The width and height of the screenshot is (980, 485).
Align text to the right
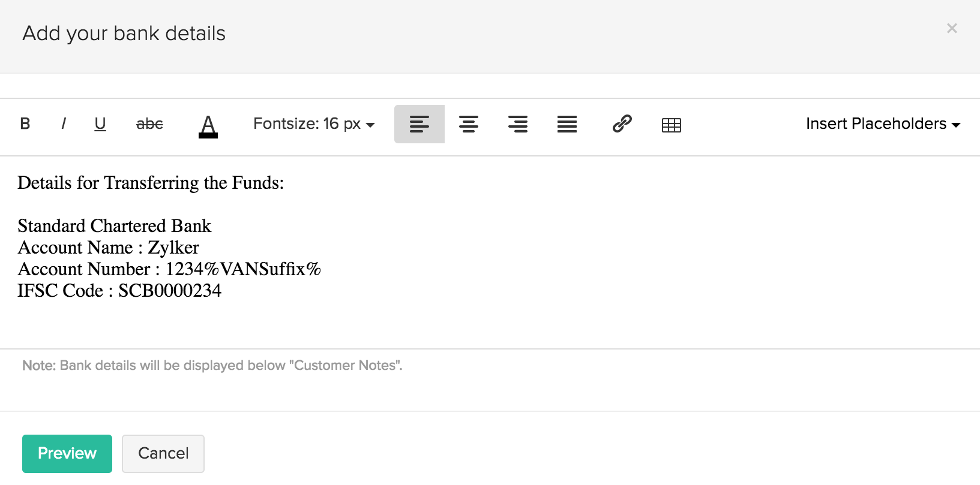(517, 124)
